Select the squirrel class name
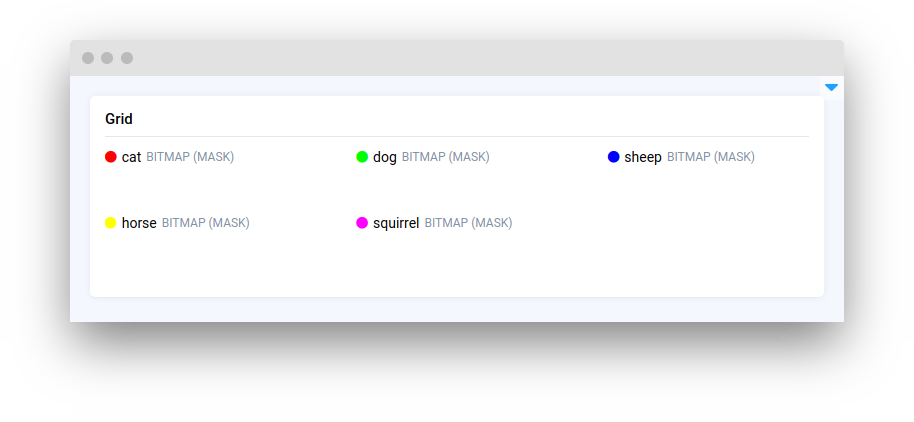Viewport: 914px width, 422px height. [396, 223]
